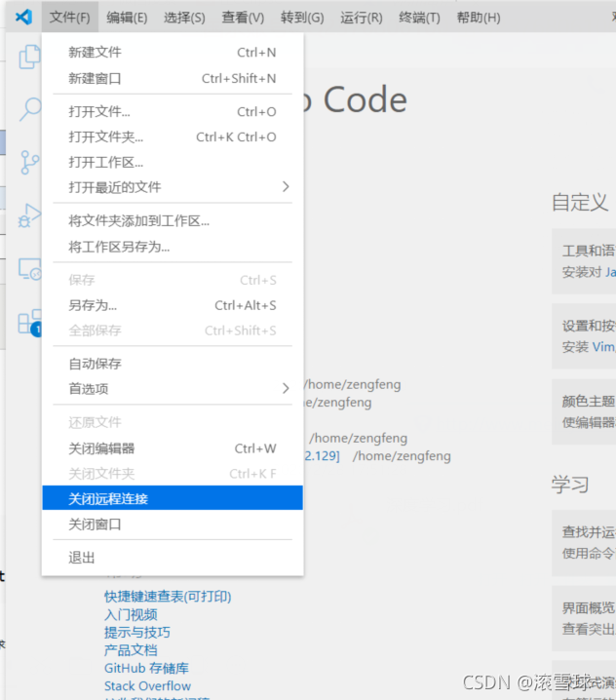Screen dimensions: 616x700
Task: Open the 转到(G) menu
Action: [302, 18]
